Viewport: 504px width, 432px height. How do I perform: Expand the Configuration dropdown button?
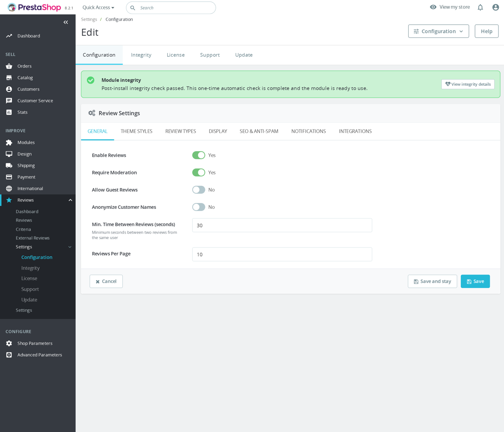[438, 31]
